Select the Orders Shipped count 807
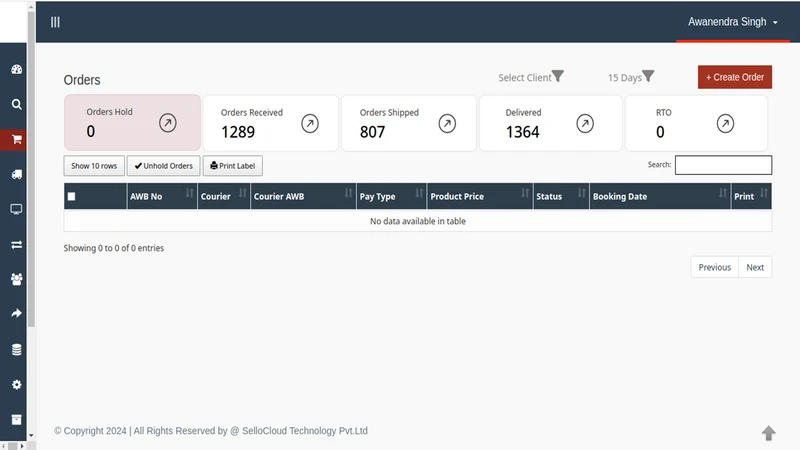 click(372, 132)
